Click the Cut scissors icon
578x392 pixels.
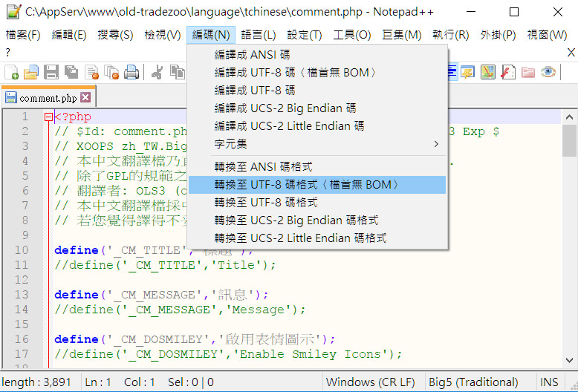[157, 72]
